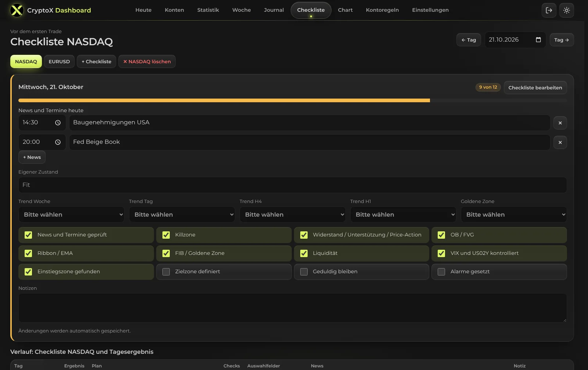Go to previous day with ← Tag
588x370 pixels.
coord(469,40)
